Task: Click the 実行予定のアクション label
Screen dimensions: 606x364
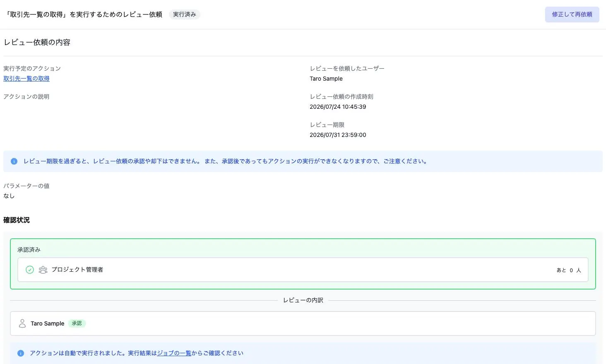Action: click(32, 69)
